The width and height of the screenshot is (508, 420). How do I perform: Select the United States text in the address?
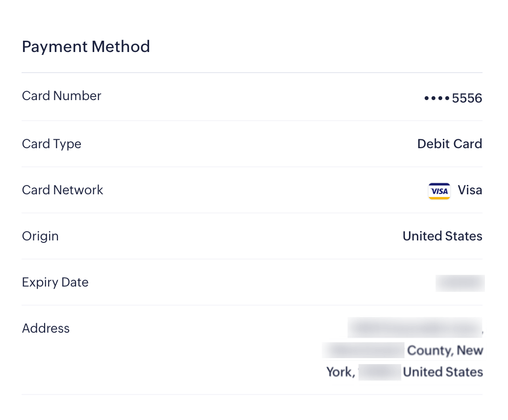(x=442, y=372)
